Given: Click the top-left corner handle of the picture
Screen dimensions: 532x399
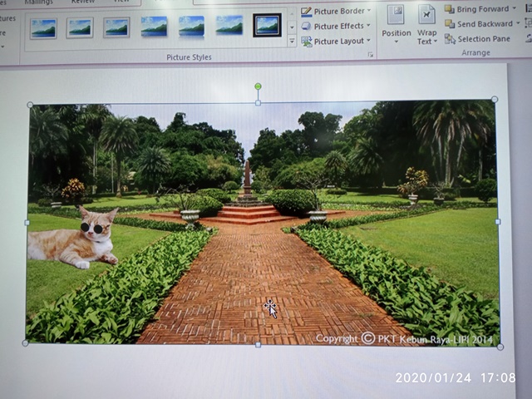Looking at the screenshot, I should tap(30, 105).
